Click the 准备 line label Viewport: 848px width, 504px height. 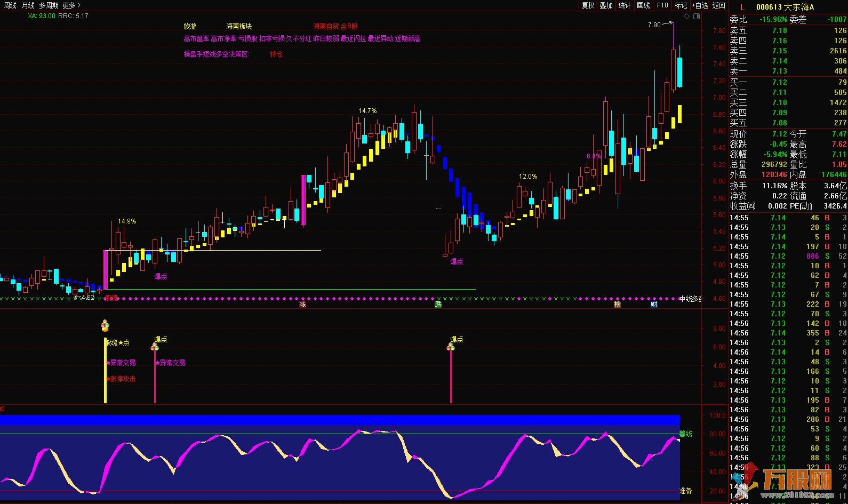click(686, 491)
